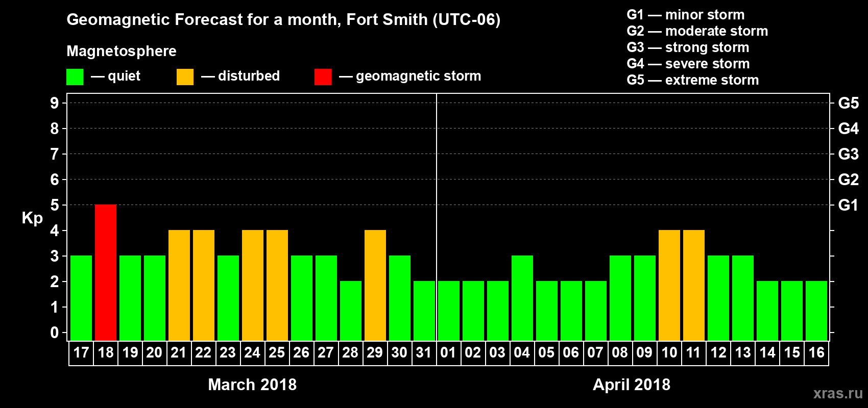Image resolution: width=868 pixels, height=408 pixels.
Task: Click the April 2018 month label
Action: (x=632, y=385)
